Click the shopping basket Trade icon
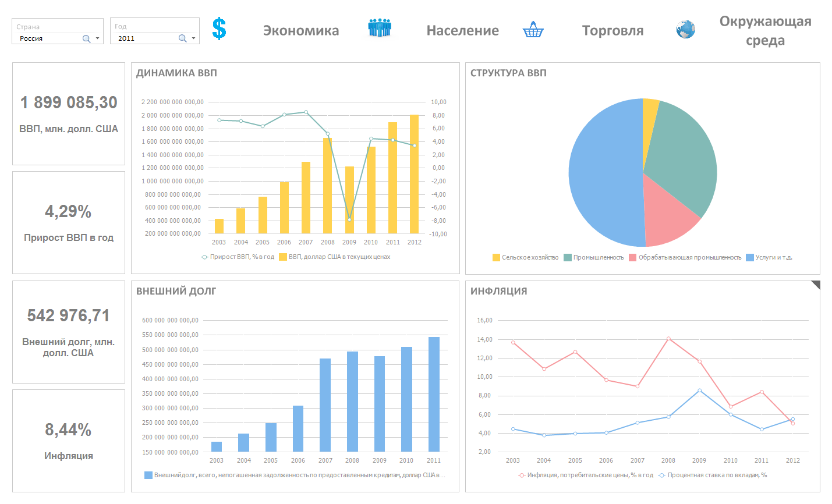 click(533, 29)
